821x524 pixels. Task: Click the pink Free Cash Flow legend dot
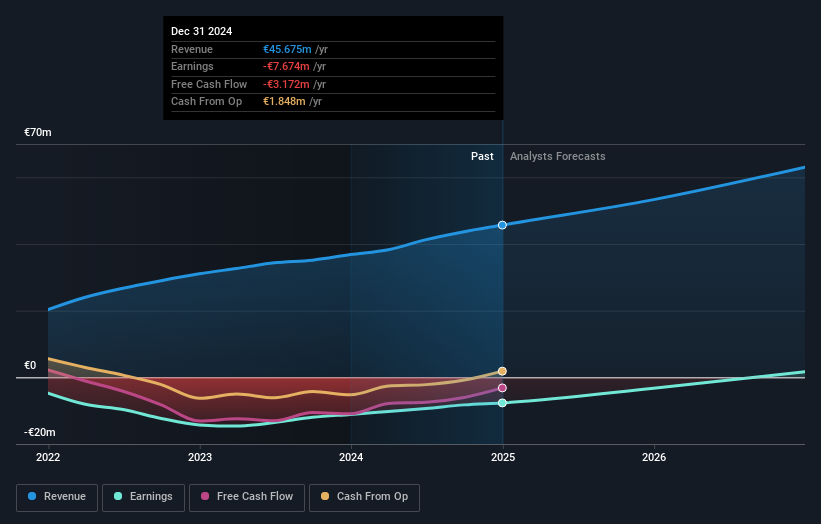point(205,496)
